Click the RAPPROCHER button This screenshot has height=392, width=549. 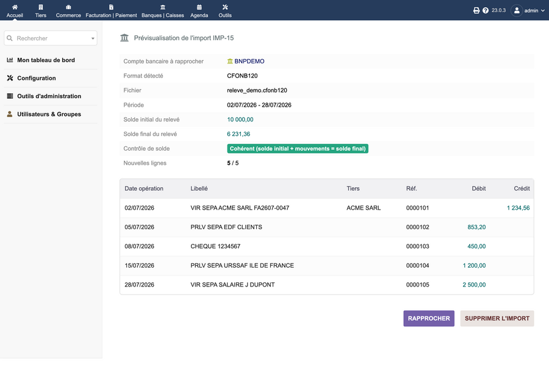[x=429, y=318]
